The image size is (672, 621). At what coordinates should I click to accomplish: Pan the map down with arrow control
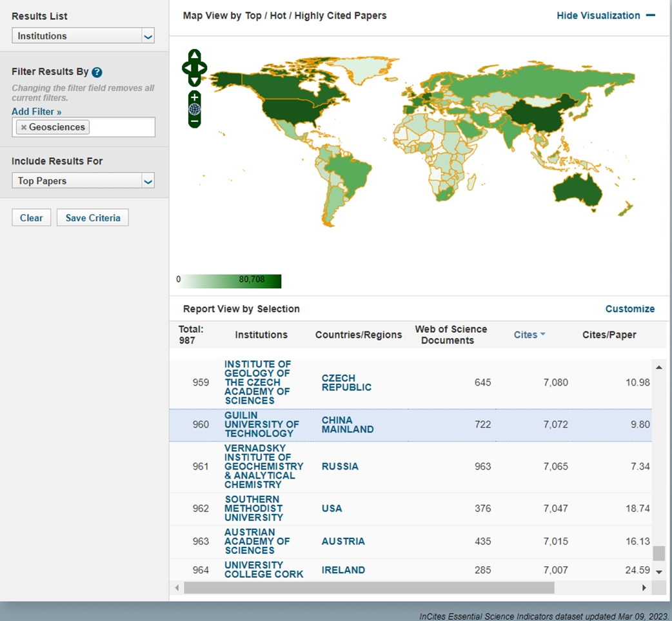click(x=194, y=81)
